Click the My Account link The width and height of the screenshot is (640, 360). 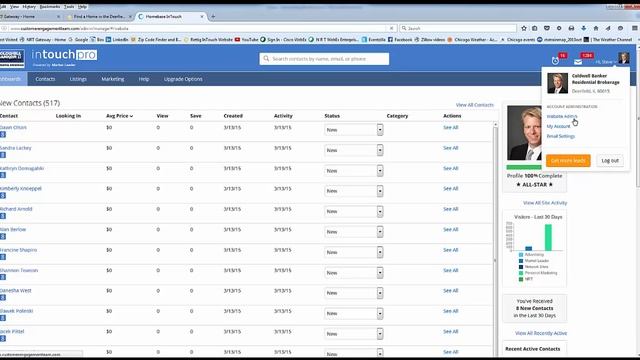[558, 126]
